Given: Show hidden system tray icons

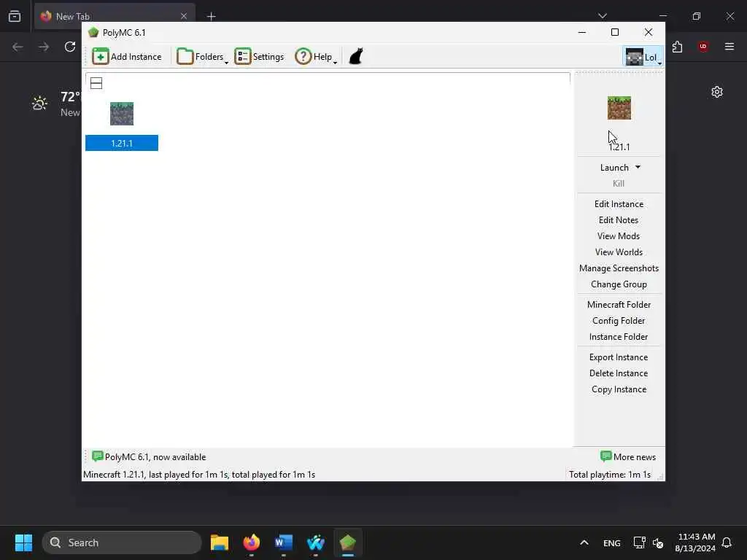Looking at the screenshot, I should (x=584, y=542).
